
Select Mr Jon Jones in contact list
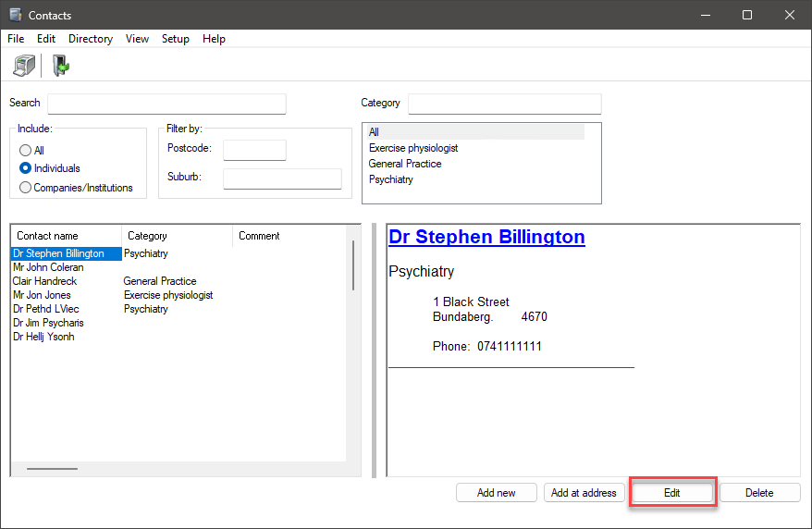pos(42,295)
